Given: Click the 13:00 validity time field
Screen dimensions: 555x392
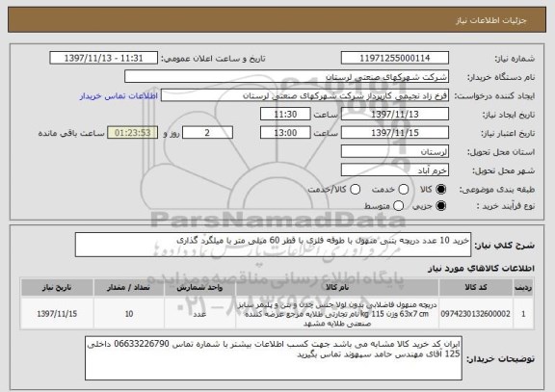Looking at the screenshot, I should [285, 133].
